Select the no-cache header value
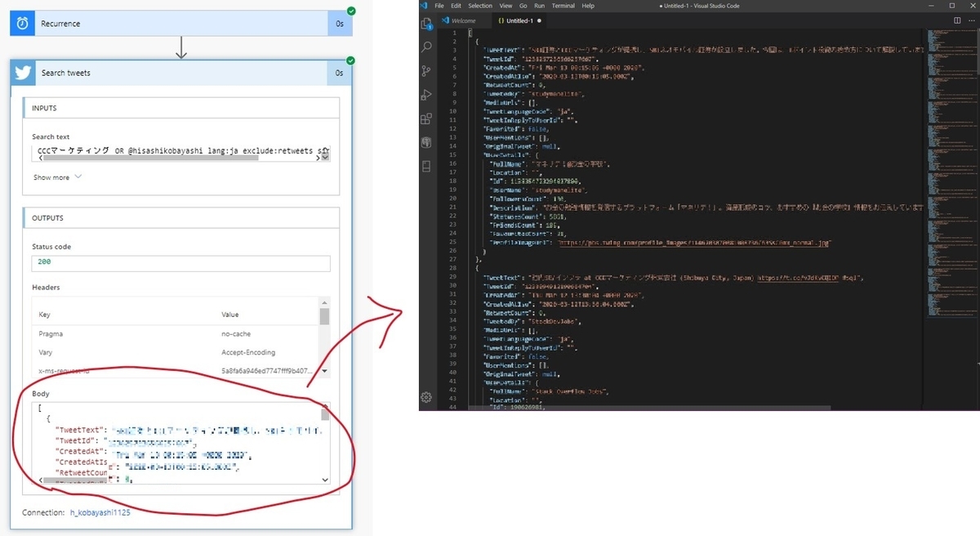This screenshot has width=980, height=536. click(x=238, y=334)
